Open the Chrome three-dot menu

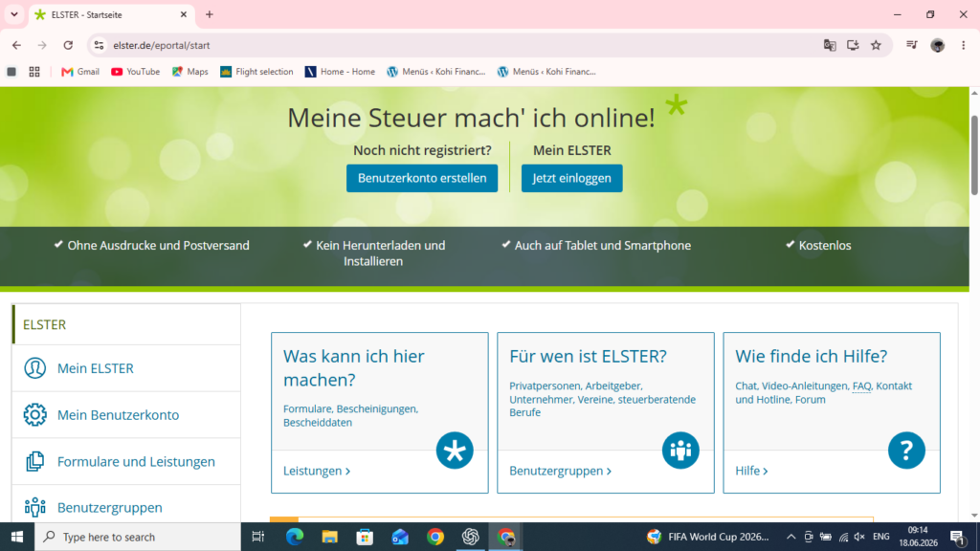click(963, 45)
